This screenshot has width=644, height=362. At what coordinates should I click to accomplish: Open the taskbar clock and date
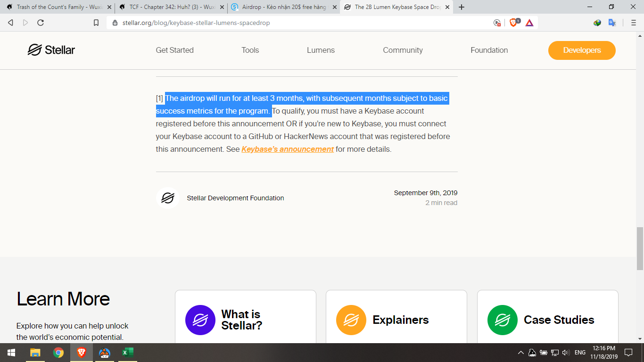(x=605, y=353)
